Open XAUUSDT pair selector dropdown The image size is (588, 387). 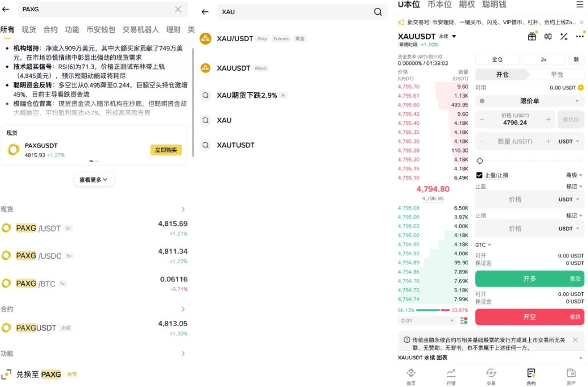(x=454, y=36)
